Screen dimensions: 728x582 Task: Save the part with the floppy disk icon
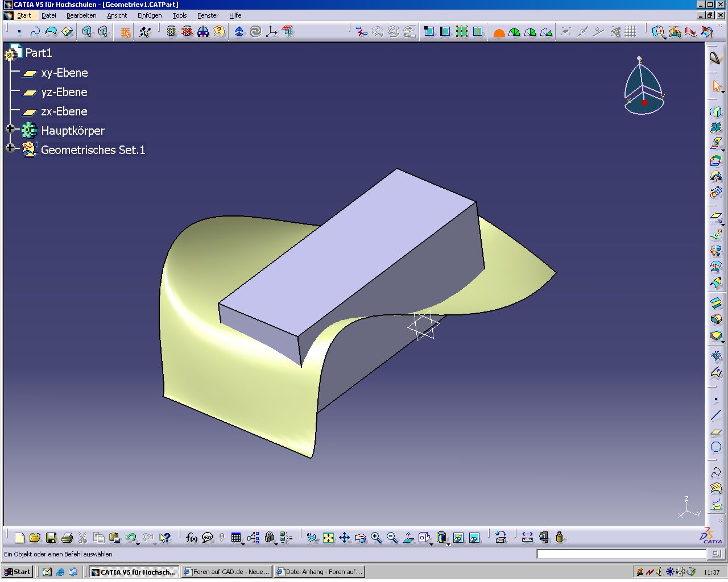[x=51, y=538]
